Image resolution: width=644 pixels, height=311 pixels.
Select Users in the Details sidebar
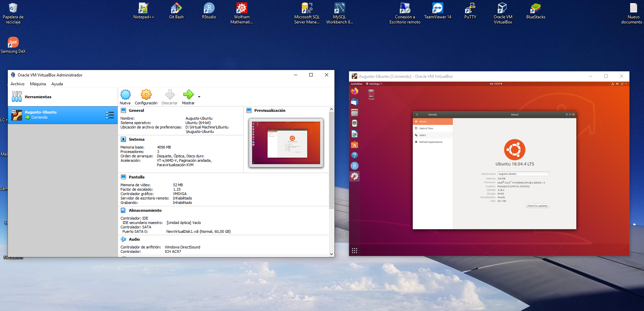(433, 135)
